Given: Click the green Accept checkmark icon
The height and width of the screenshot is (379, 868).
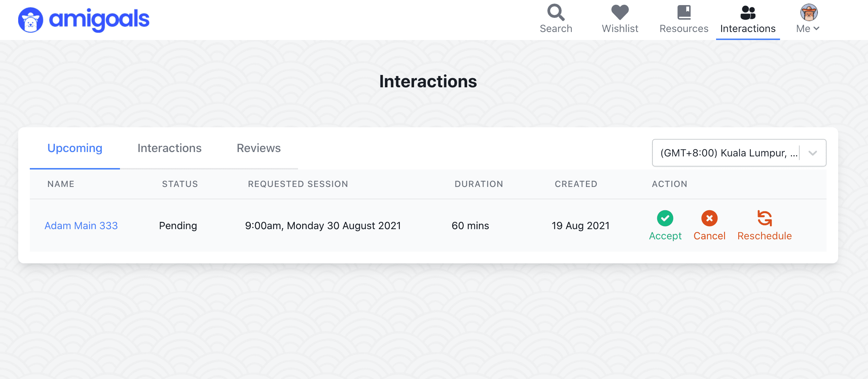Looking at the screenshot, I should coord(665,218).
